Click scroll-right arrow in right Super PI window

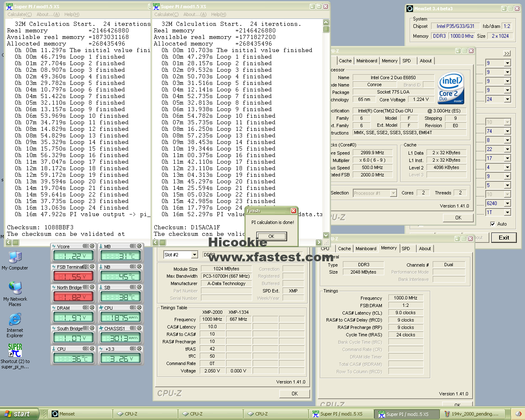click(319, 242)
